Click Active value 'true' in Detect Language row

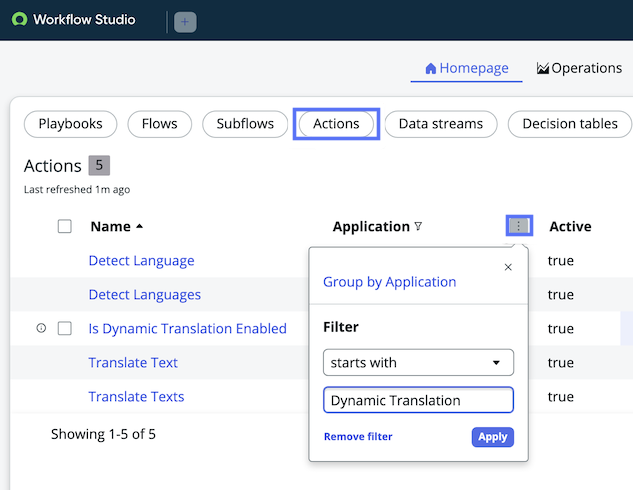coord(561,261)
